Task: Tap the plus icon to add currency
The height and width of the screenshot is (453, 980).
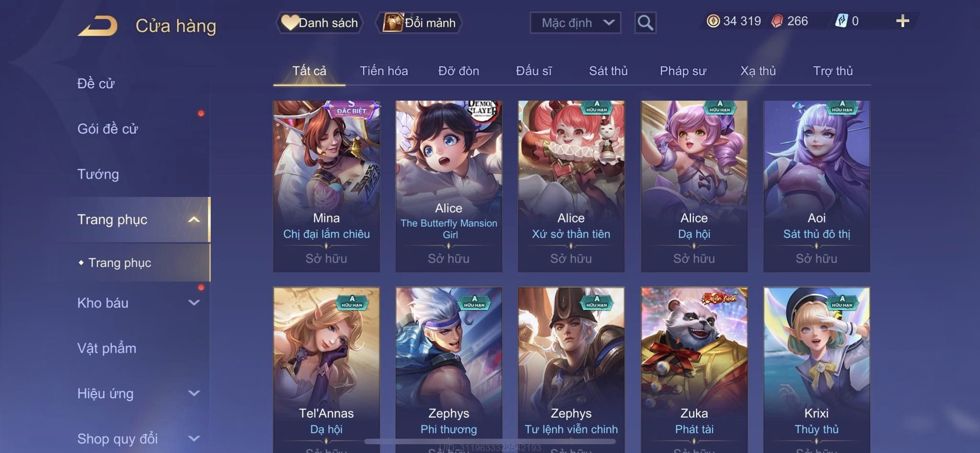Action: 902,21
